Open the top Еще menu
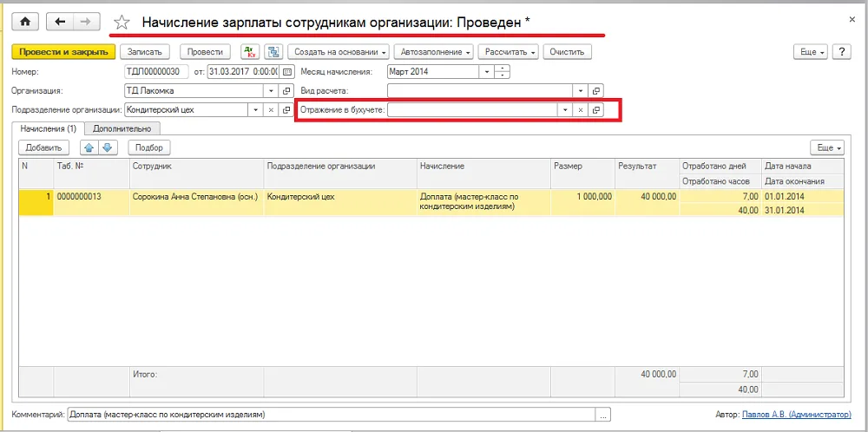Image resolution: width=868 pixels, height=432 pixels. (x=812, y=52)
